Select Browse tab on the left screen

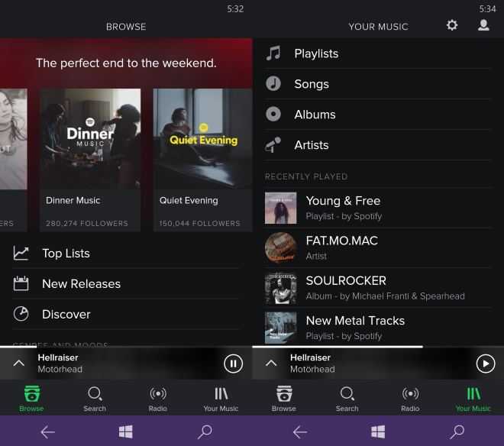pos(31,399)
